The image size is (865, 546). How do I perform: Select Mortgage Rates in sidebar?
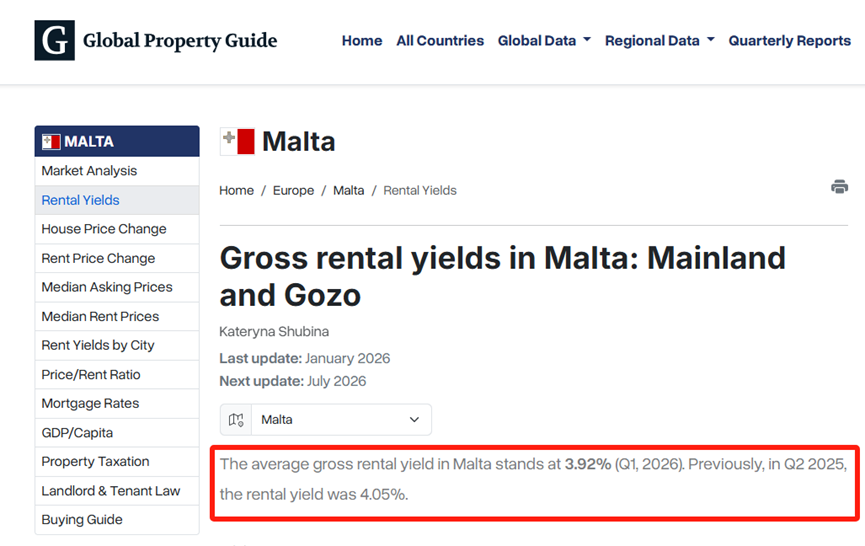tap(90, 403)
